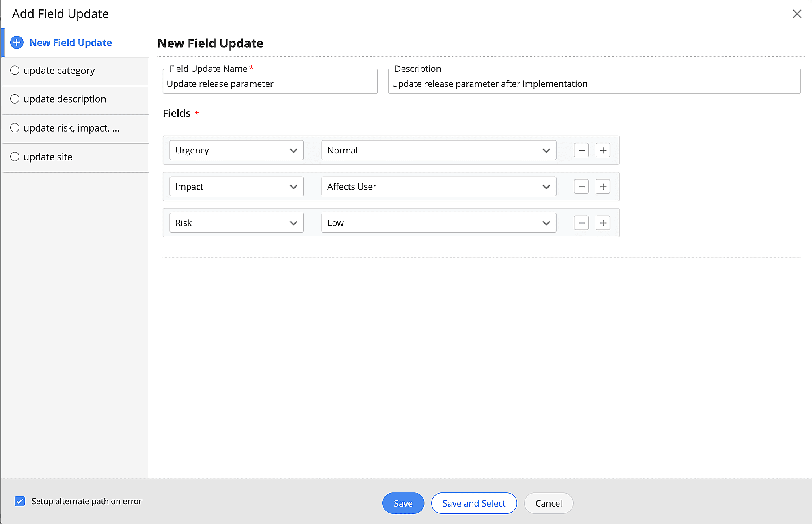The width and height of the screenshot is (812, 524).
Task: Click the plus icon beside New Field Update
Action: click(x=17, y=43)
